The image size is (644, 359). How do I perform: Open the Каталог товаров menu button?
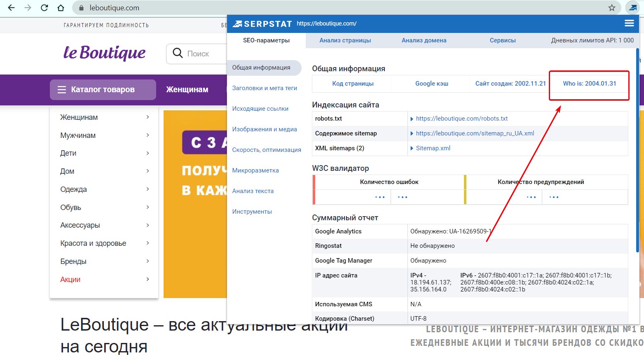click(x=103, y=89)
